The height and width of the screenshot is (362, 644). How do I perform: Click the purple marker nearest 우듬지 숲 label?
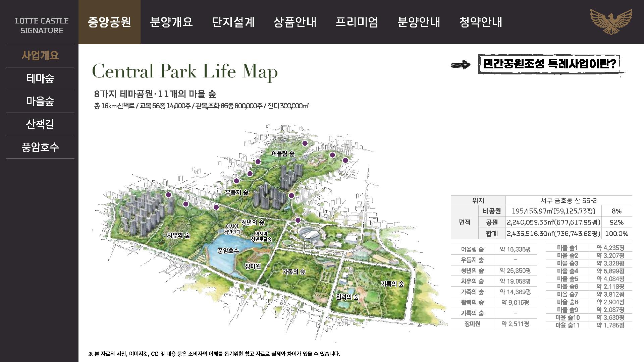click(x=236, y=181)
